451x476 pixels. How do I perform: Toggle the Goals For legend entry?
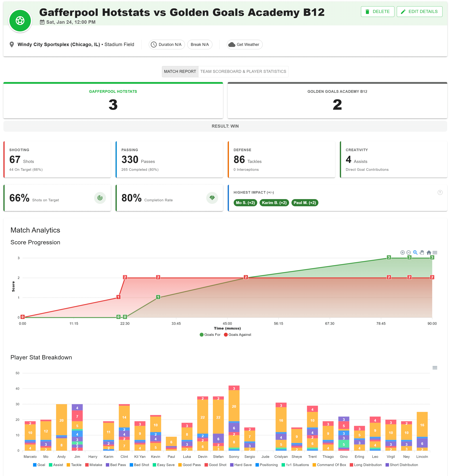click(x=210, y=335)
